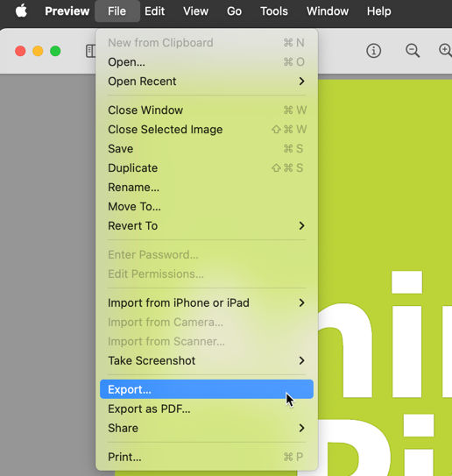Toggle the sidebar view icon
This screenshot has height=476, width=452.
91,51
